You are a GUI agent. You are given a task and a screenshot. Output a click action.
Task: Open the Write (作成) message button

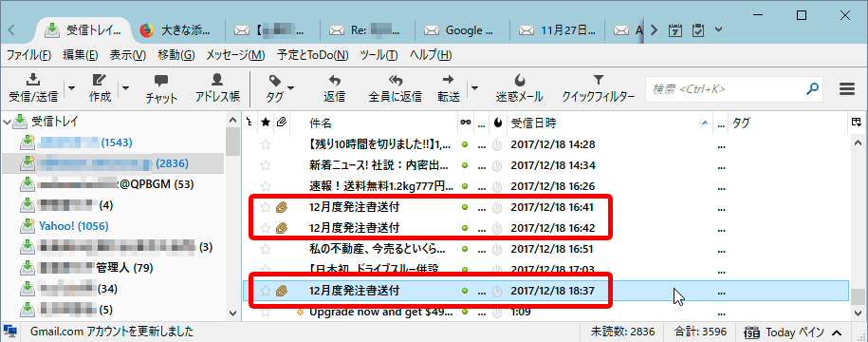coord(101,79)
